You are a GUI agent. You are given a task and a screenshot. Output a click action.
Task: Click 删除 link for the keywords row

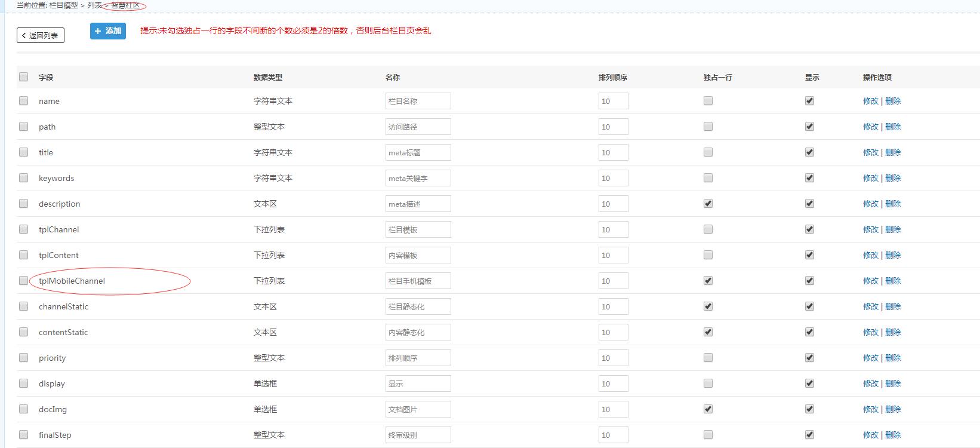[x=893, y=178]
